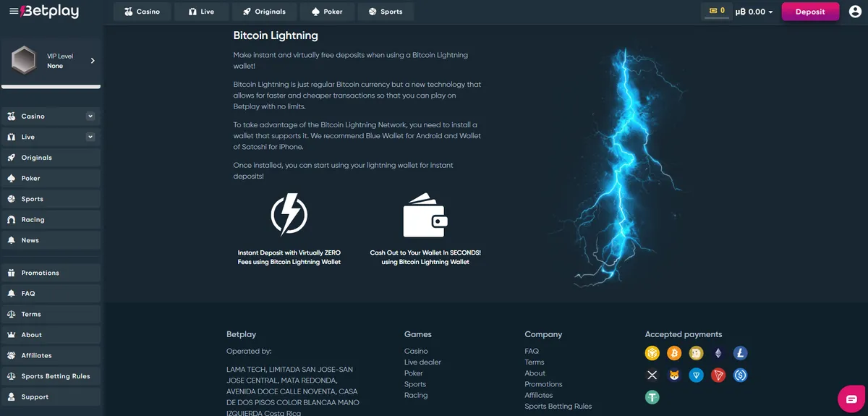
Task: Click the Betplay logo
Action: click(50, 12)
